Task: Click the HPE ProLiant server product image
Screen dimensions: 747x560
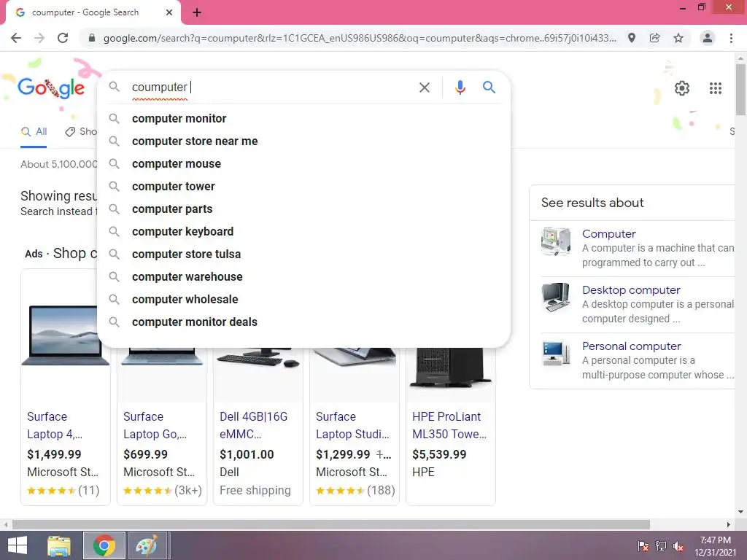Action: click(x=451, y=367)
